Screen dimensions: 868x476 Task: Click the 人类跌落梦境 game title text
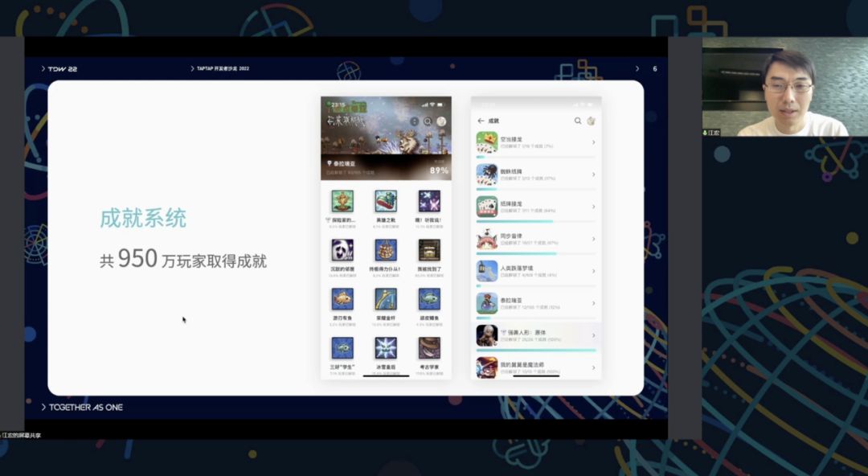pos(517,268)
